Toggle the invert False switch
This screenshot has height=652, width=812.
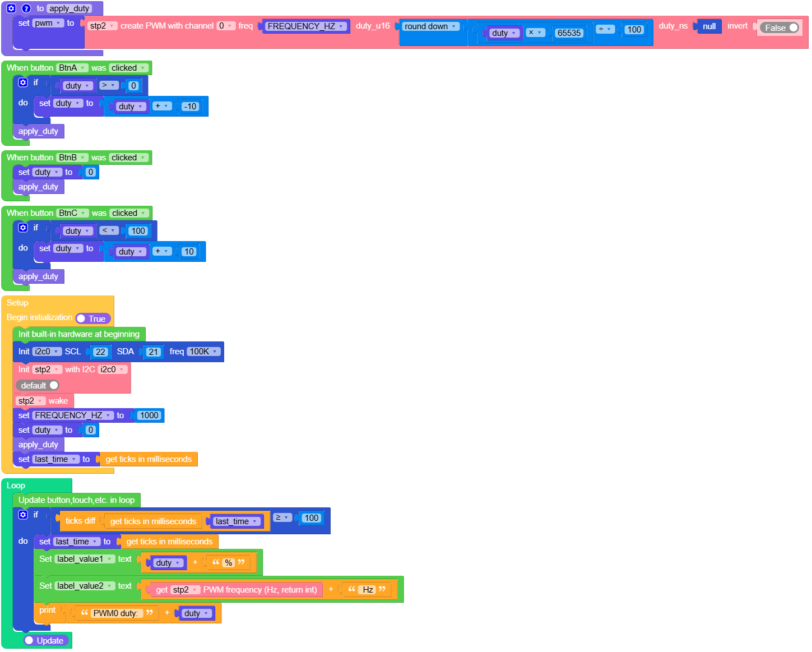point(779,27)
